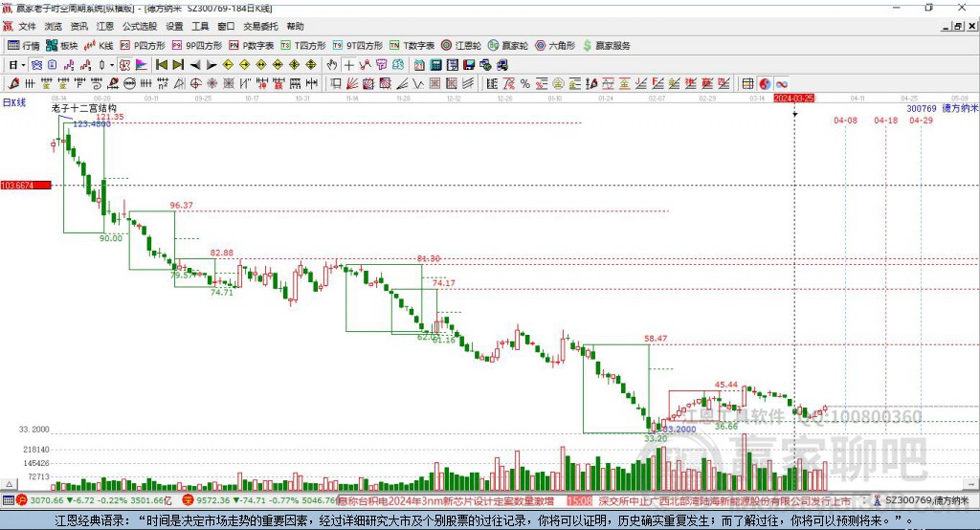
Task: Select the red Gann fan lines tool
Action: click(x=352, y=84)
